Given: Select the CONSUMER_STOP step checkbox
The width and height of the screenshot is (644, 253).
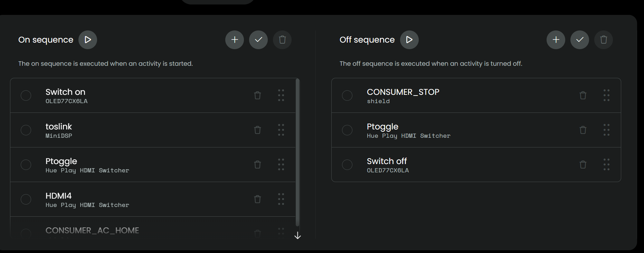Looking at the screenshot, I should [x=347, y=96].
